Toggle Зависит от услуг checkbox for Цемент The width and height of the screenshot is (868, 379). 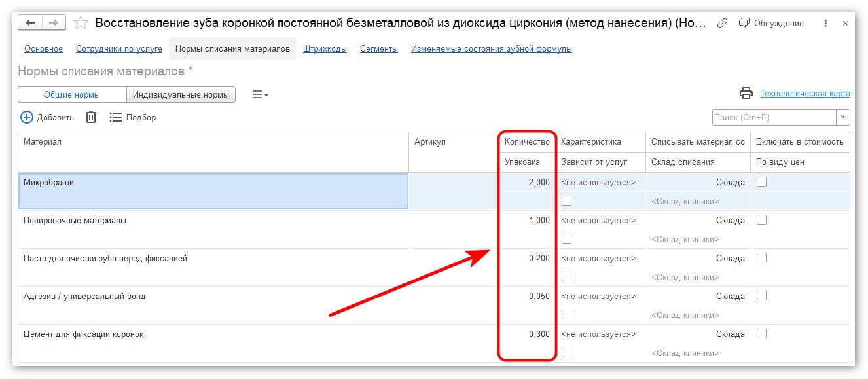pos(566,353)
